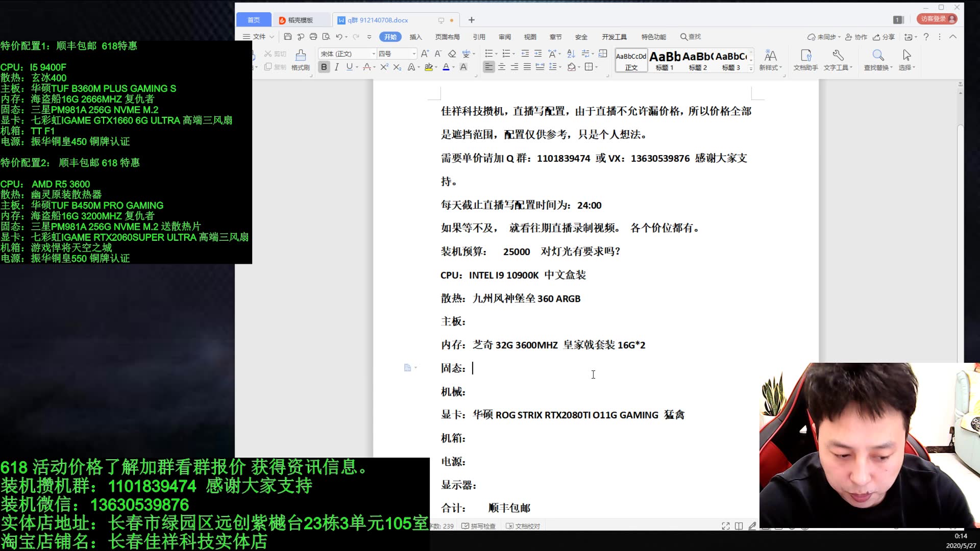Apply superscript X² formatting

coord(384,67)
